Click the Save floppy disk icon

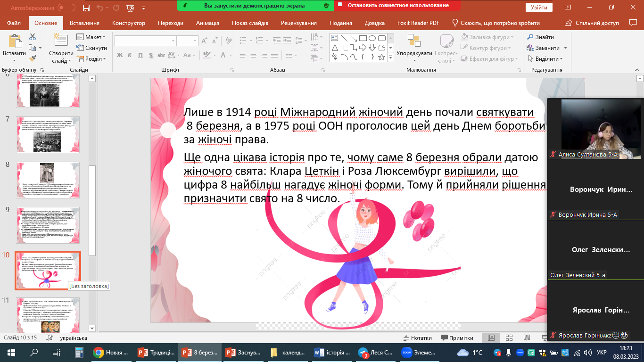point(86,8)
